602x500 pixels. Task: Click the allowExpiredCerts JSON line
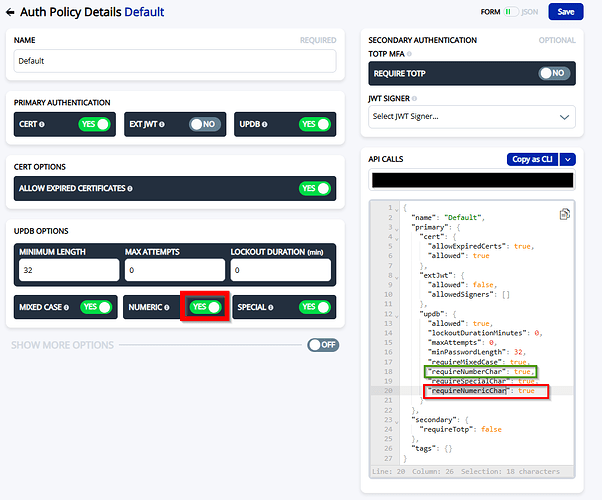481,246
